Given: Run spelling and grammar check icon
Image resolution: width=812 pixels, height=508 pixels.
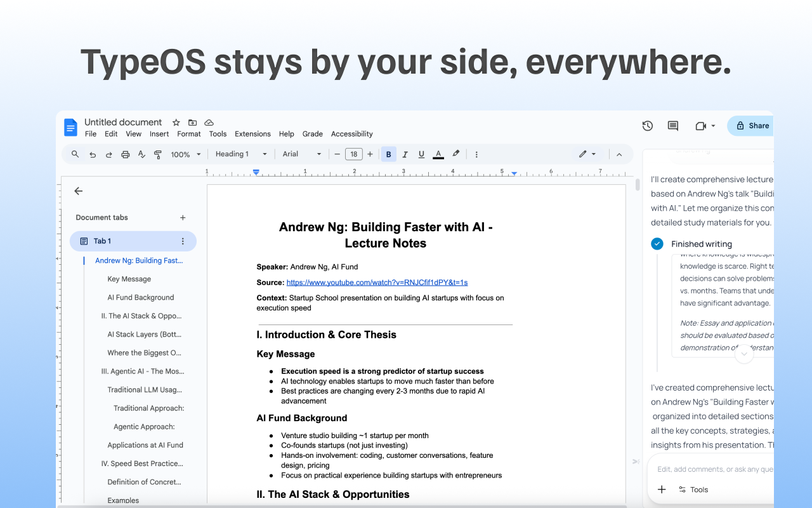Looking at the screenshot, I should click(x=141, y=154).
